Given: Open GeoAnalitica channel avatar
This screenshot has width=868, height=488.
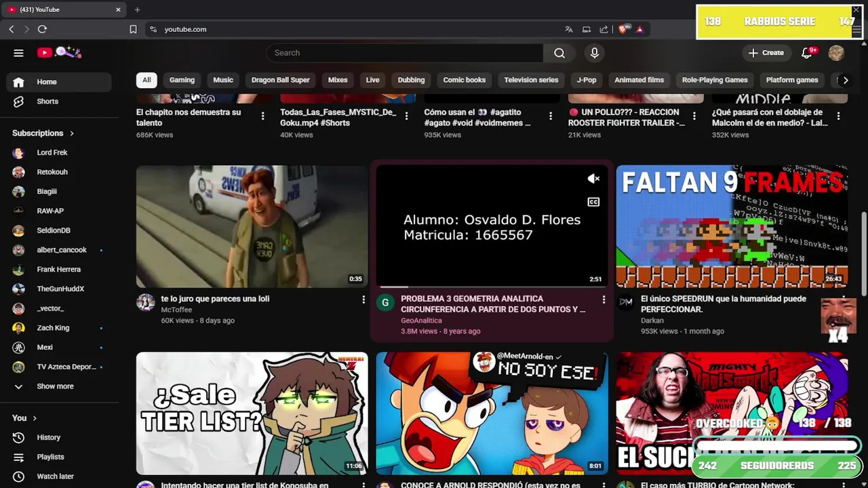Looking at the screenshot, I should 385,302.
